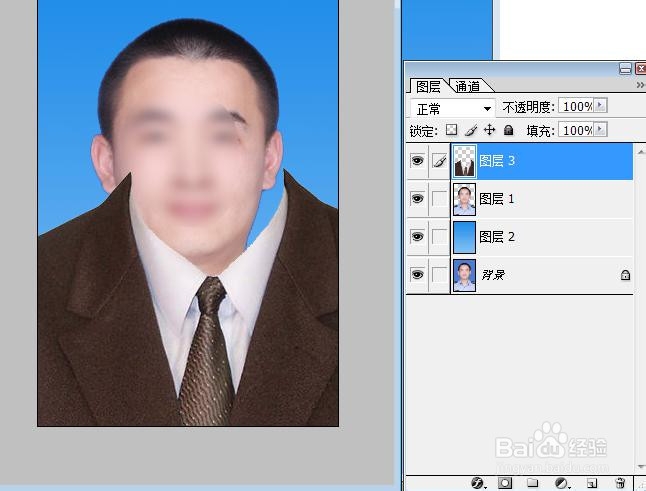Hide 图层 3 with eye icon
646x491 pixels.
click(417, 161)
